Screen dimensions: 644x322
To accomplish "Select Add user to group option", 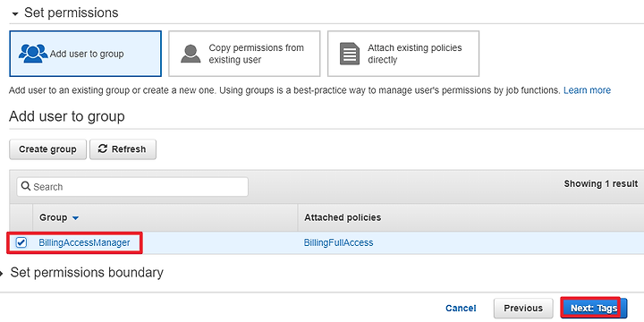I will [x=86, y=54].
